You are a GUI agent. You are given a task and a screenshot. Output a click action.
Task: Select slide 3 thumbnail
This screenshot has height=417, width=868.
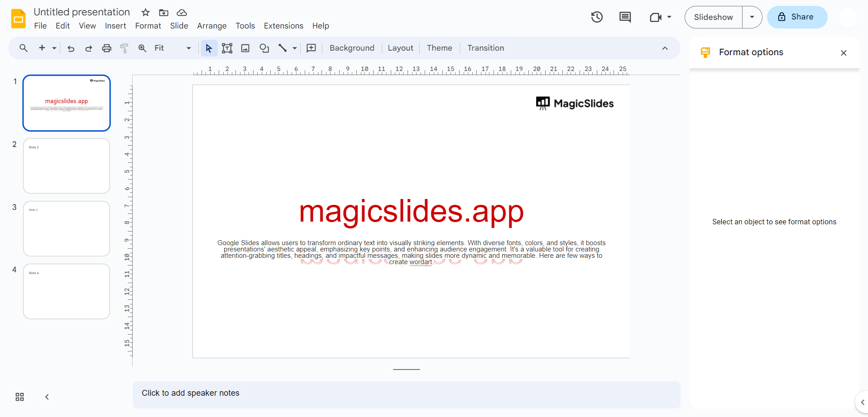click(67, 229)
